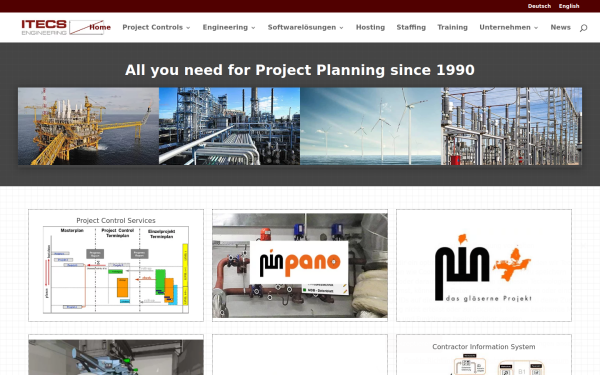Open the News page

(x=560, y=27)
